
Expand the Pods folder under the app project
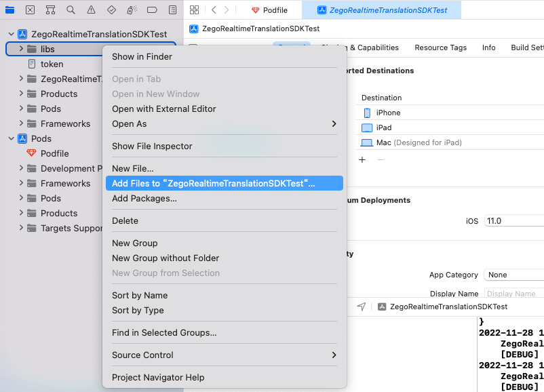tap(21, 109)
